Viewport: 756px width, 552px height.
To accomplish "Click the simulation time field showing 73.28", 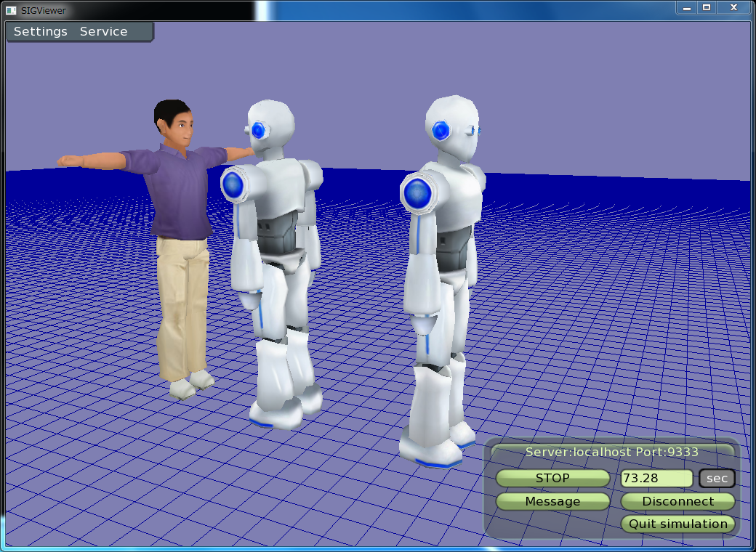I will pyautogui.click(x=656, y=479).
